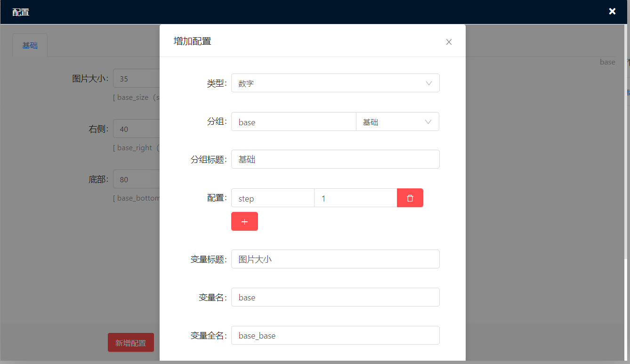Click the 变量名 input containing base
Screen dimensions: 630x364
[x=335, y=297]
